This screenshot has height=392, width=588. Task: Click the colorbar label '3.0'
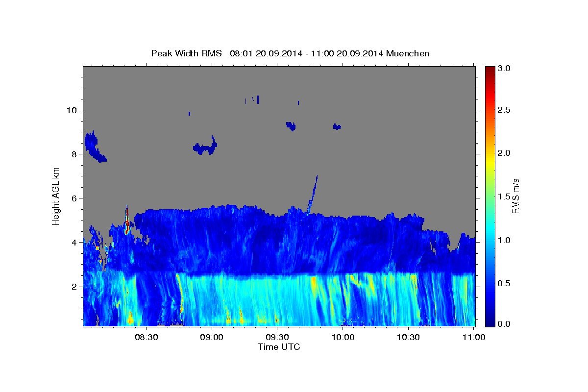point(504,69)
